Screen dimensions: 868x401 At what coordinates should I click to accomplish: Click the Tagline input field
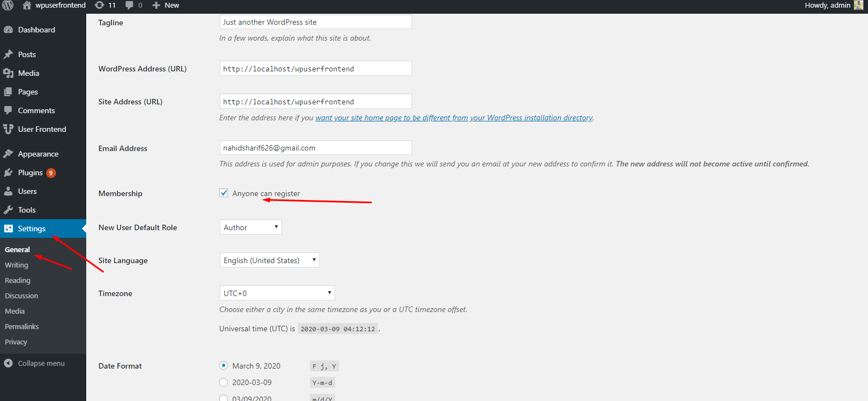tap(315, 22)
